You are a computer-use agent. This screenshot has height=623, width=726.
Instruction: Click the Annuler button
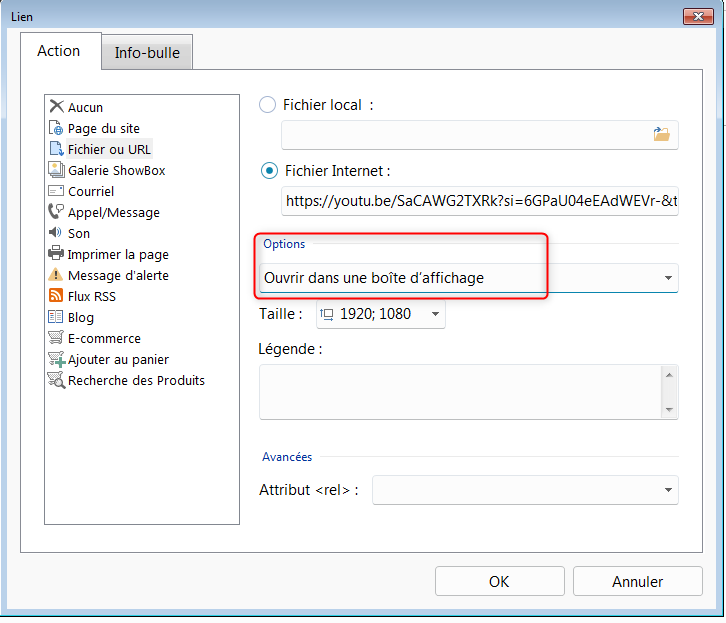pyautogui.click(x=638, y=581)
